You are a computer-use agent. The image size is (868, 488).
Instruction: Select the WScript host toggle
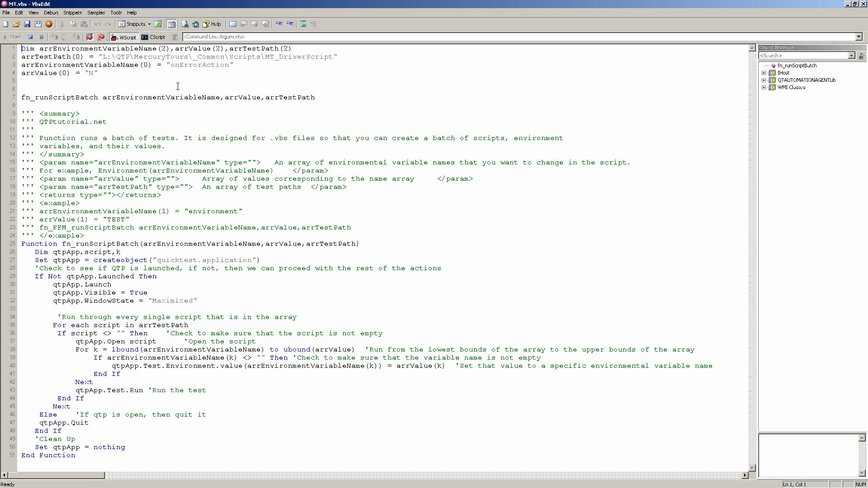coord(123,37)
